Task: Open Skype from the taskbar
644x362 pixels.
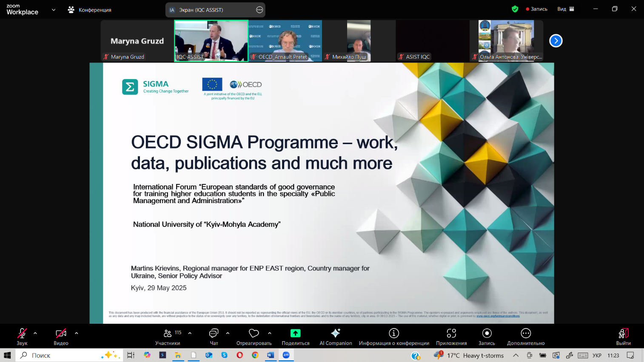Action: click(224, 355)
